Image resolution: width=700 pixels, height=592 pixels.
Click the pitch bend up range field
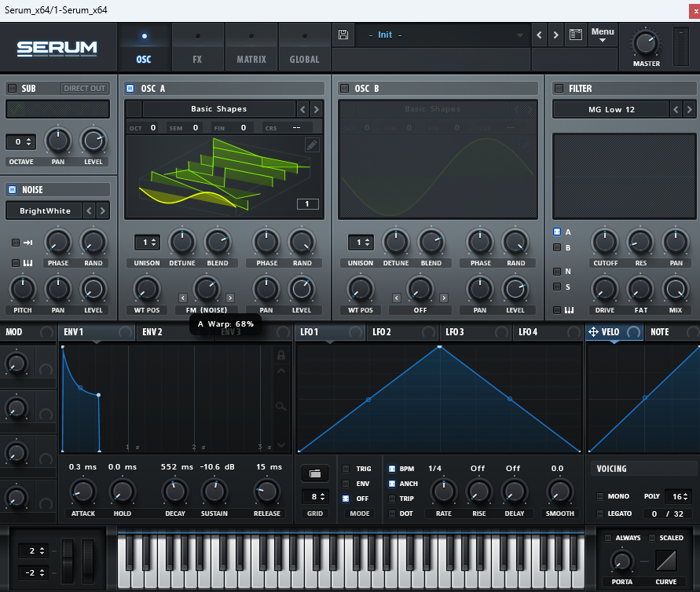click(x=34, y=550)
